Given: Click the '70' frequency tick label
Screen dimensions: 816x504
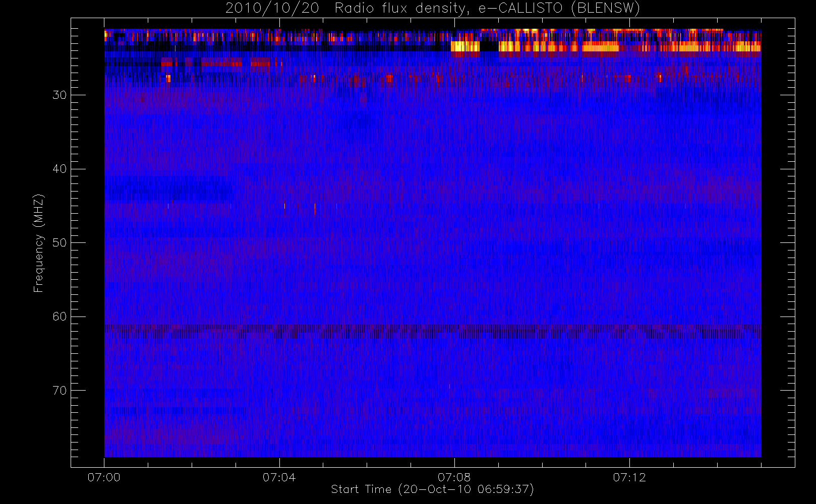Looking at the screenshot, I should coord(60,391).
